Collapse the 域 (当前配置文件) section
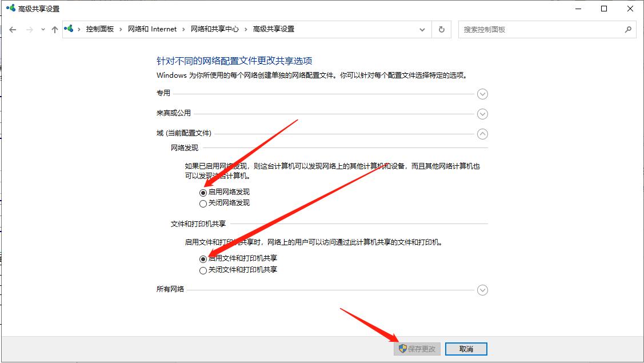Image resolution: width=644 pixels, height=363 pixels. (482, 134)
